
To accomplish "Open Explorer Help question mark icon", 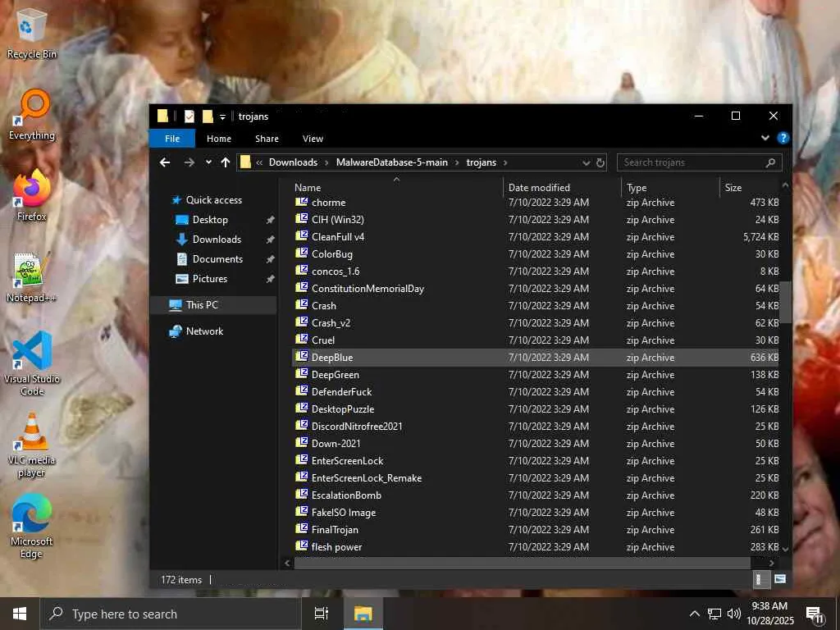I will [783, 139].
